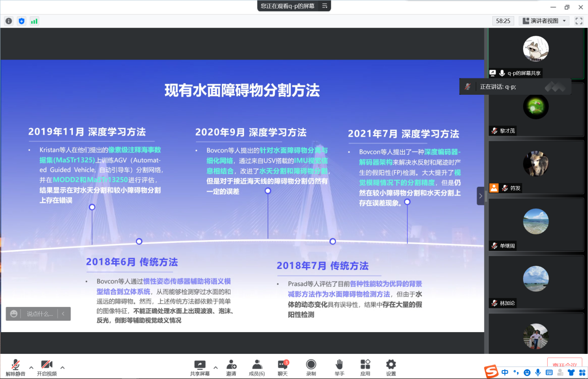Open the blue security shield icon
This screenshot has height=379, width=588.
(21, 21)
